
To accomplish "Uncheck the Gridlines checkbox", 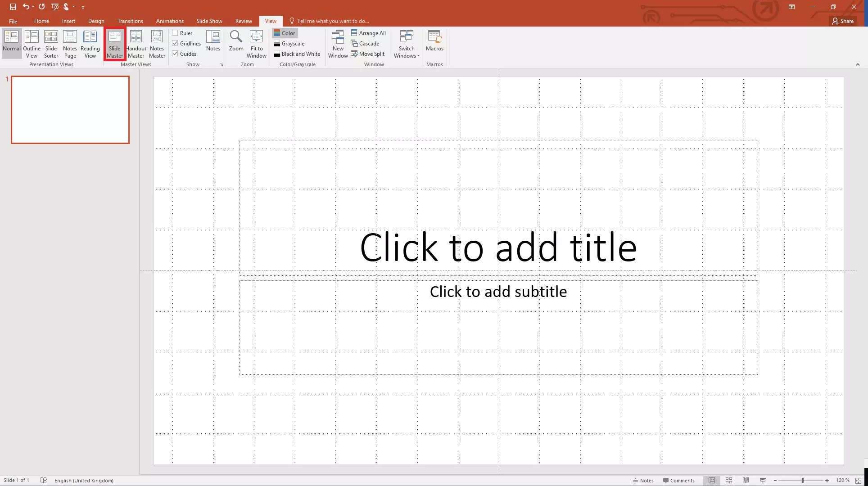I will tap(175, 43).
